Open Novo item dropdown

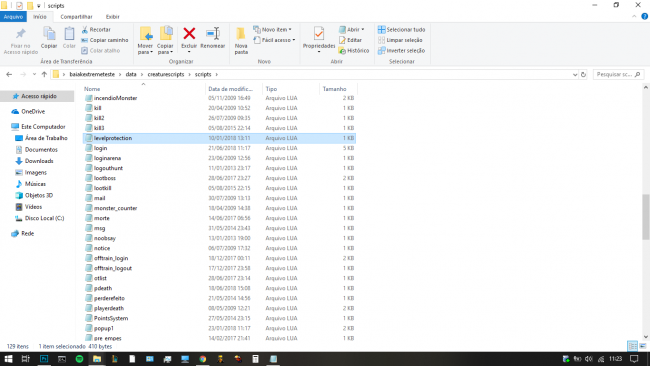tap(272, 29)
